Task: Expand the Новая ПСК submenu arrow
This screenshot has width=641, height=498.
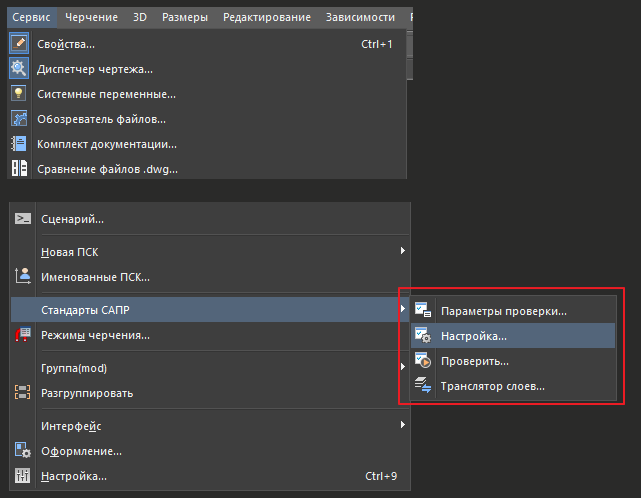Action: point(402,251)
